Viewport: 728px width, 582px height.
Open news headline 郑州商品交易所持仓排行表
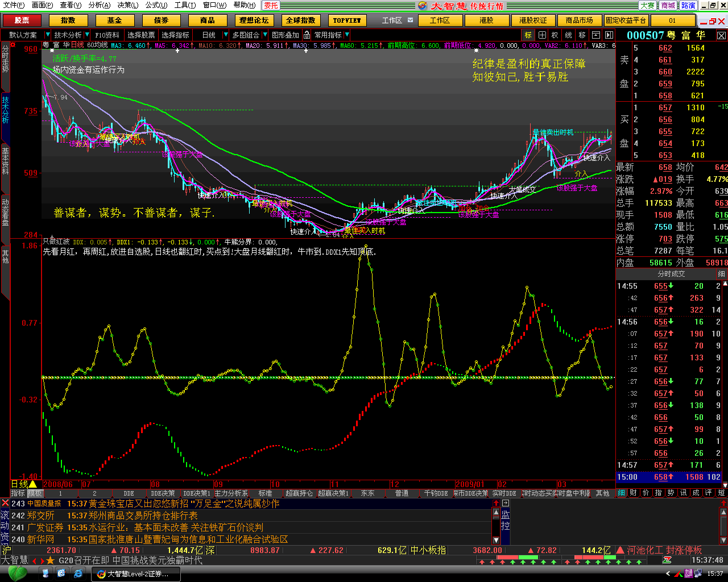(x=143, y=516)
